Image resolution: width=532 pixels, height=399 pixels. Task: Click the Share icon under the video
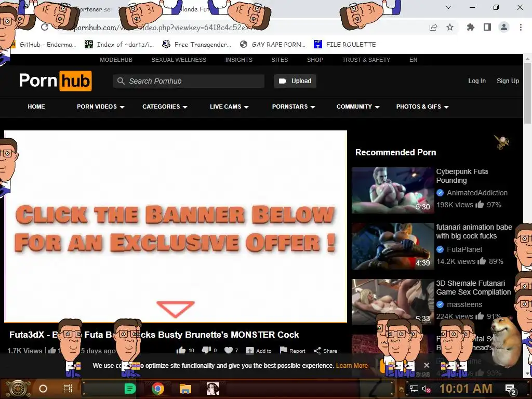click(x=317, y=351)
